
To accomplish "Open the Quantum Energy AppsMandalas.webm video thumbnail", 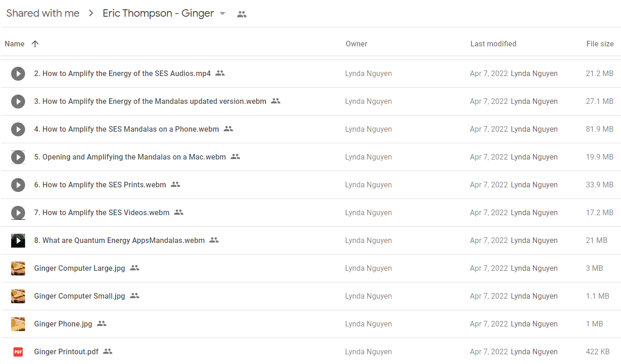I will [18, 240].
